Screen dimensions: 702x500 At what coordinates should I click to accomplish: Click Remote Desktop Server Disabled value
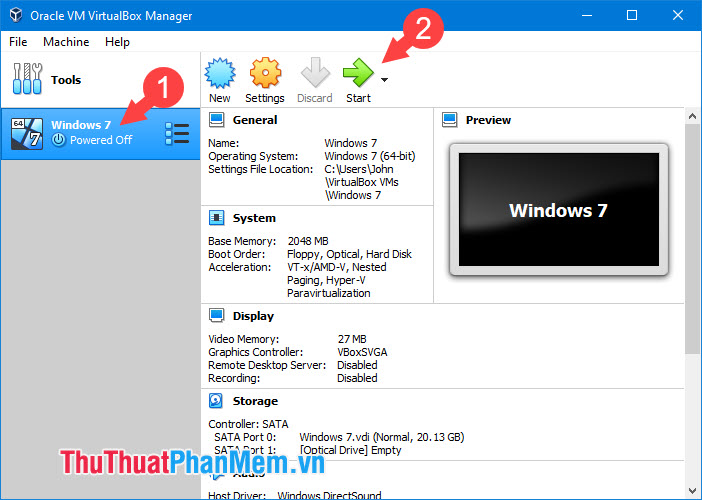(x=357, y=365)
